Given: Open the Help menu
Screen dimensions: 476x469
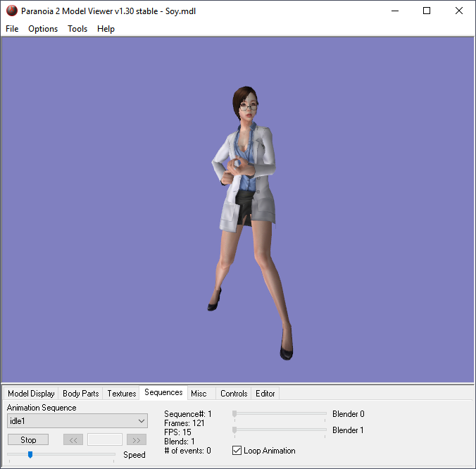Looking at the screenshot, I should 106,29.
